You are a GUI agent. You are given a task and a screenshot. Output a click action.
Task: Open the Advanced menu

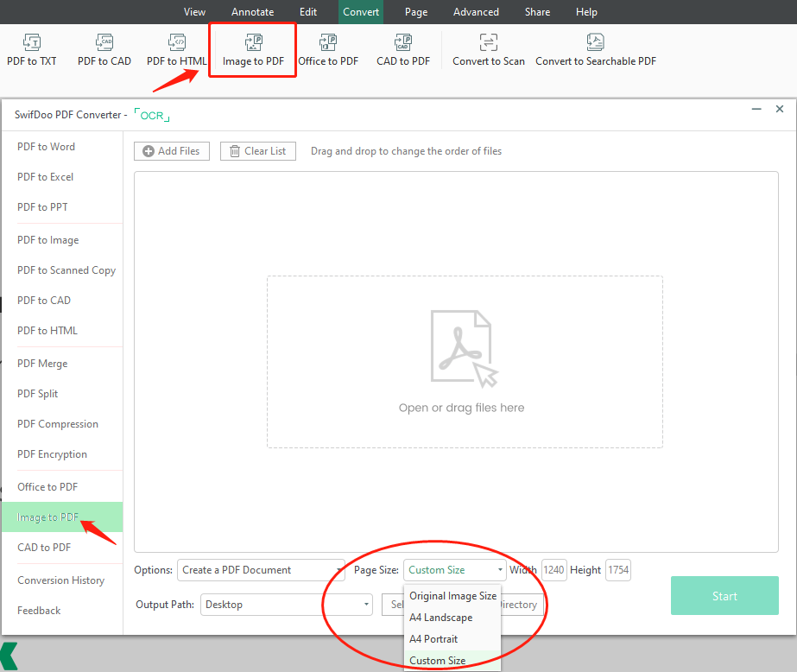point(477,12)
